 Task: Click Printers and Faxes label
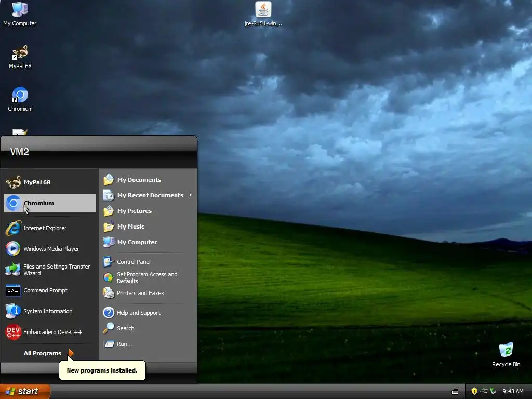[x=140, y=293]
